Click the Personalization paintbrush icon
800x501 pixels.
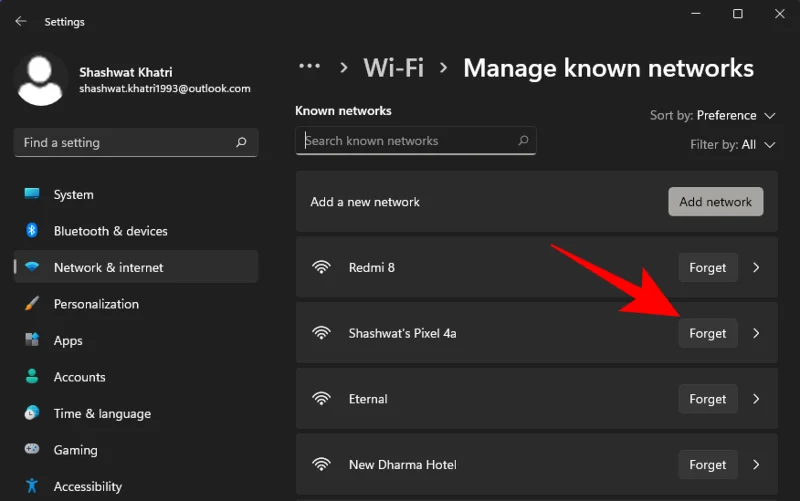(32, 304)
